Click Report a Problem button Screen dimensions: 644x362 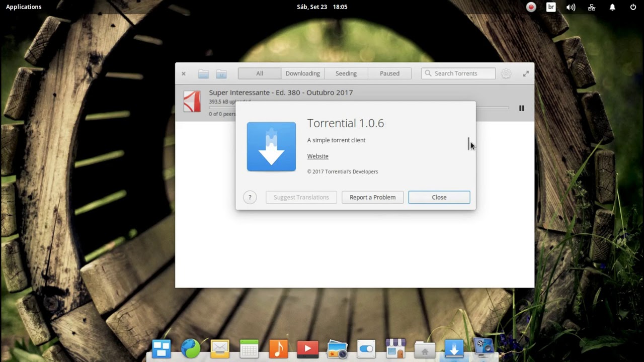(x=373, y=197)
